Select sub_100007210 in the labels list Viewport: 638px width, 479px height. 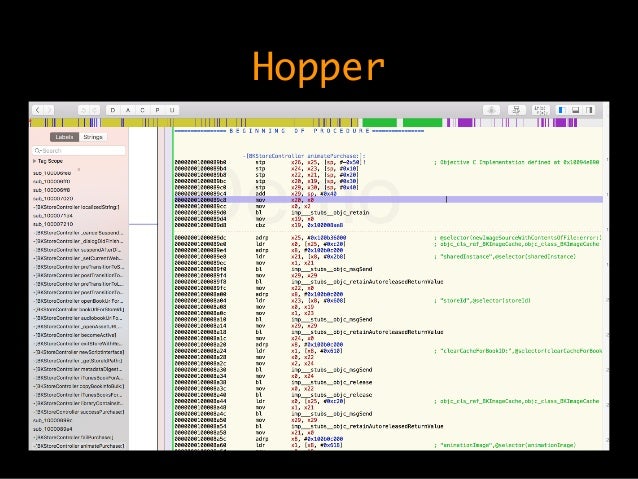[x=53, y=224]
